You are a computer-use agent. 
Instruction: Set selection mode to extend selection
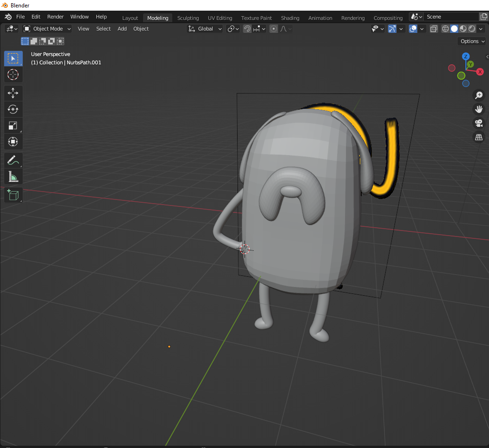tap(34, 41)
